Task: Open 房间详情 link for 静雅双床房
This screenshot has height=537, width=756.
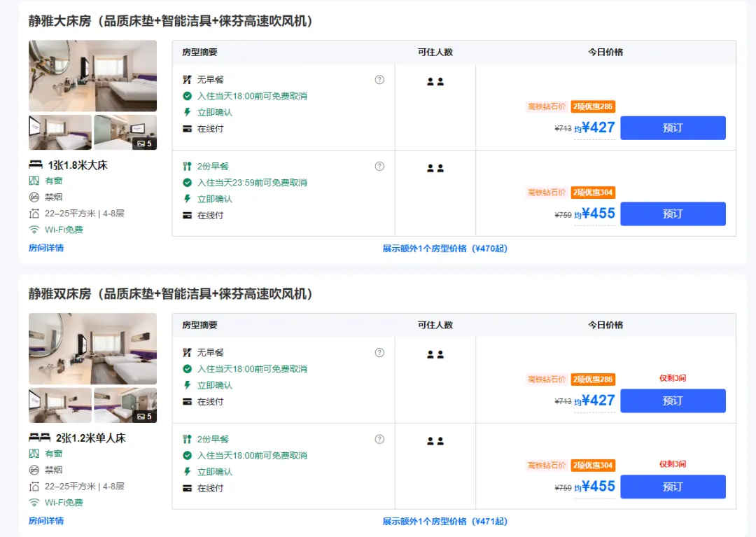Action: [46, 521]
